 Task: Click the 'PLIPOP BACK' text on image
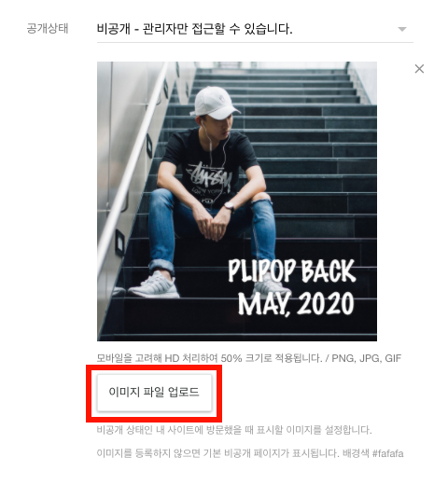(291, 270)
